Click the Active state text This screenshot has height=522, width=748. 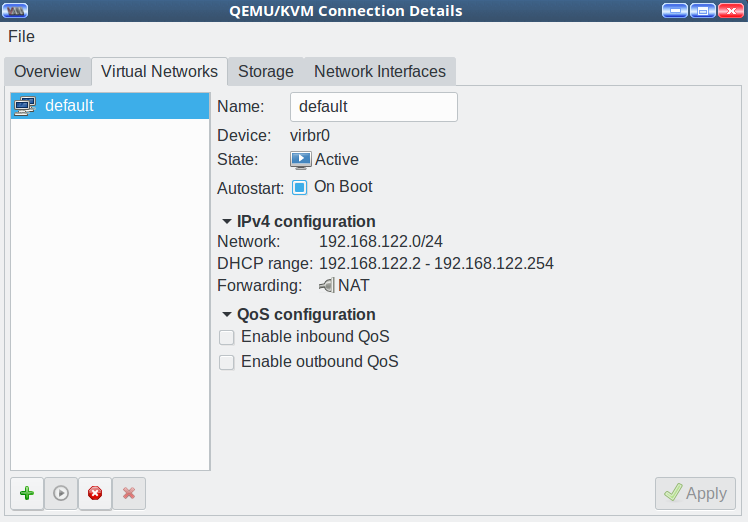click(x=337, y=160)
